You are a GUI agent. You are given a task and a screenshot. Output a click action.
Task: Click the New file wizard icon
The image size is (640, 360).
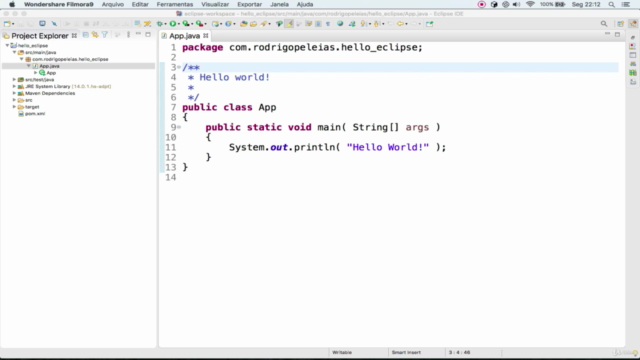tap(7, 24)
